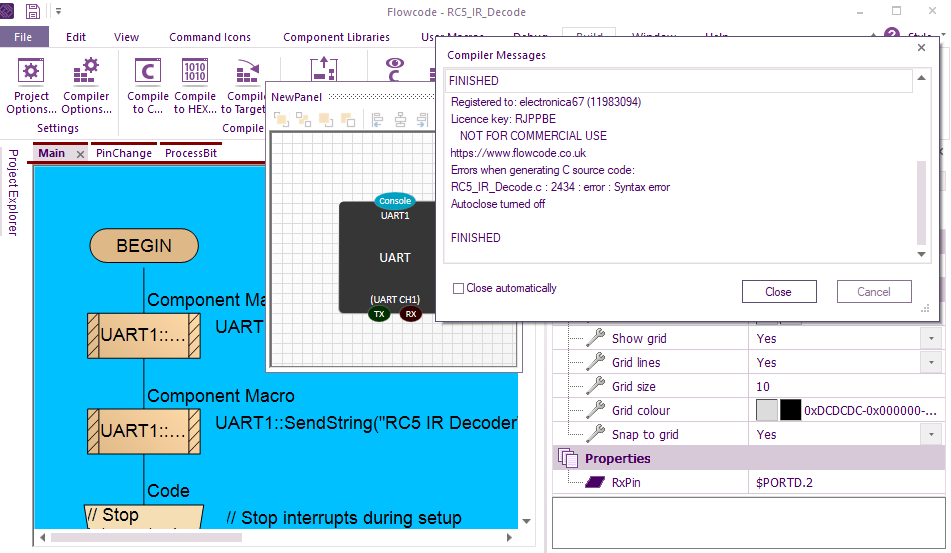Open the File menu
The width and height of the screenshot is (951, 553).
point(24,37)
